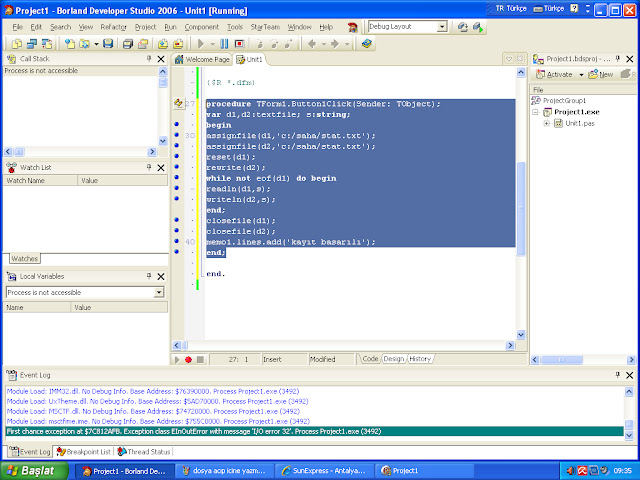Click the record macro red dot button
Image resolution: width=640 pixels, height=480 pixels.
pyautogui.click(x=188, y=360)
